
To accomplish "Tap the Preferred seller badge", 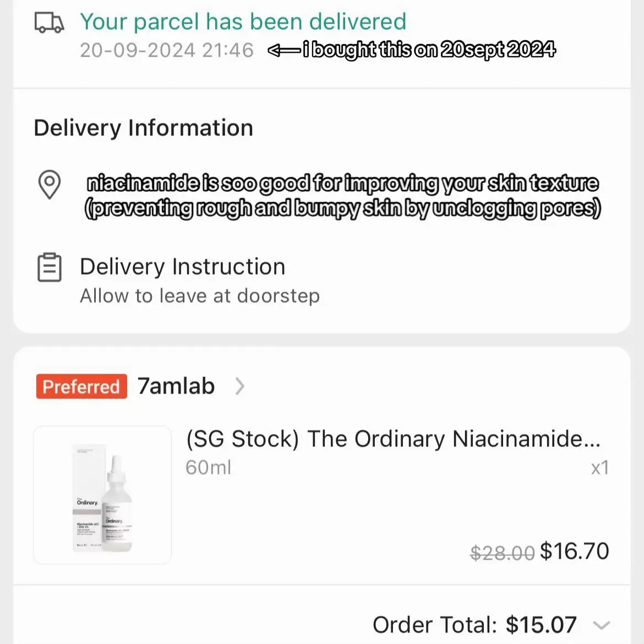I will pyautogui.click(x=81, y=386).
